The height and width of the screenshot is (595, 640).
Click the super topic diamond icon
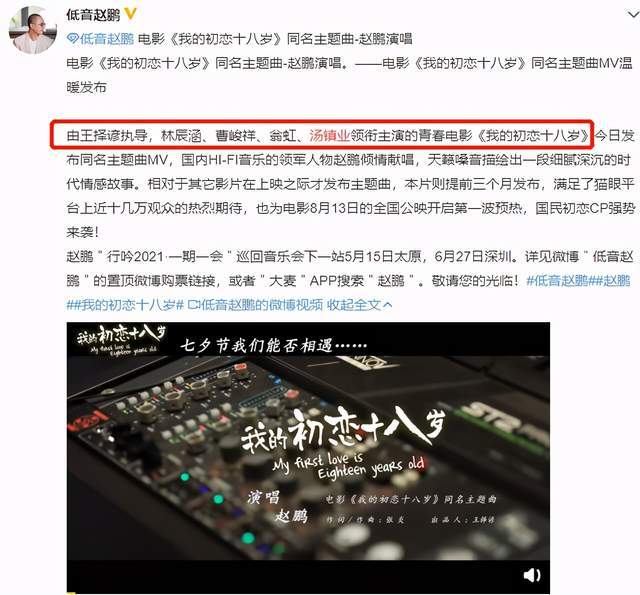click(73, 39)
